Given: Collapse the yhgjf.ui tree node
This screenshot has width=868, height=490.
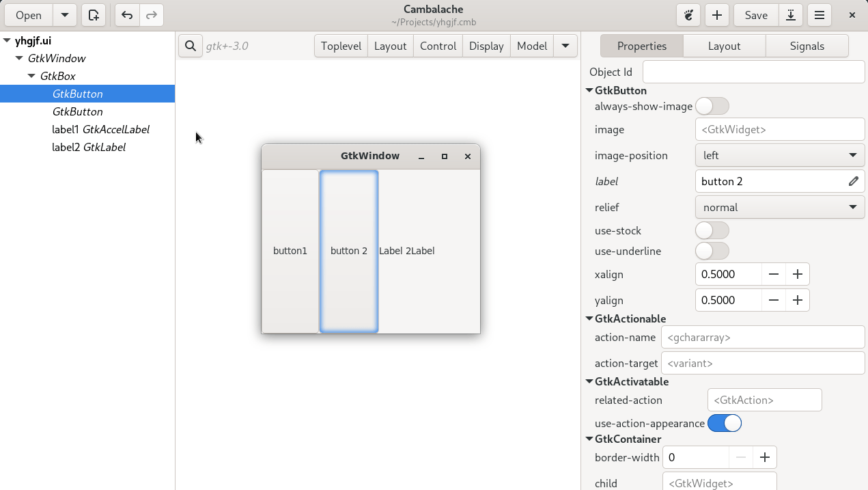Looking at the screenshot, I should pyautogui.click(x=8, y=40).
